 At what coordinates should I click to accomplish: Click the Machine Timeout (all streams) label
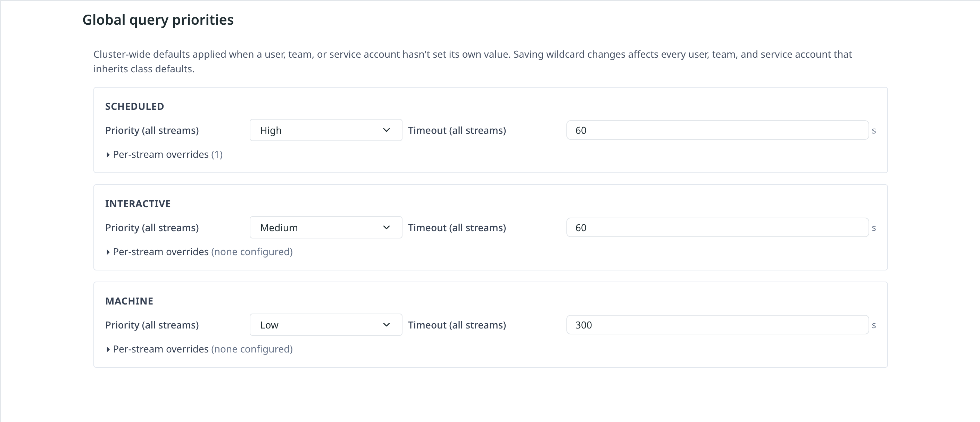tap(457, 325)
